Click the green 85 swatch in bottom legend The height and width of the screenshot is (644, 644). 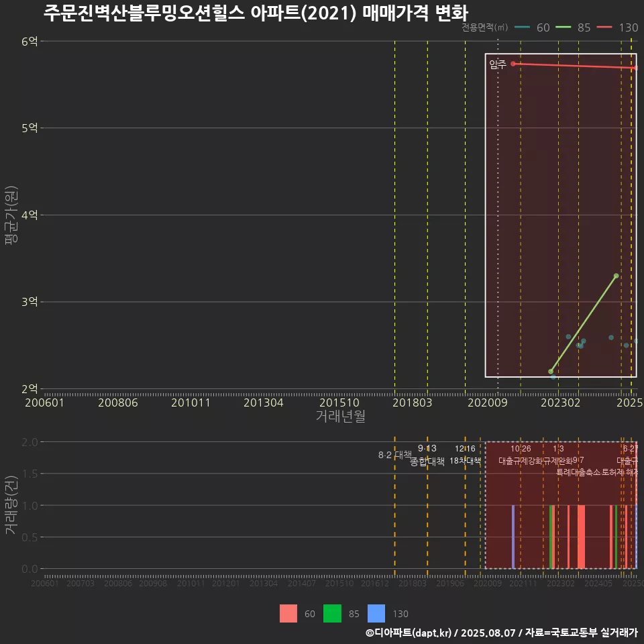(332, 613)
